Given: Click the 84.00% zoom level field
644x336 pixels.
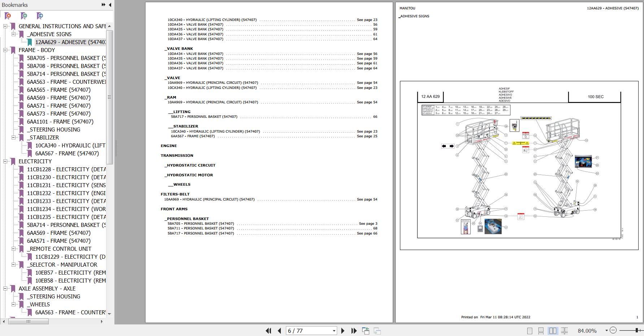Looking at the screenshot, I should [587, 331].
